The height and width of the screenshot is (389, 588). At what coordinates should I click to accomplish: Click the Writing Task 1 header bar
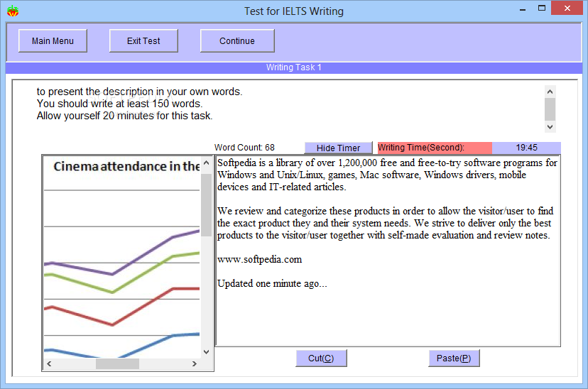point(294,67)
